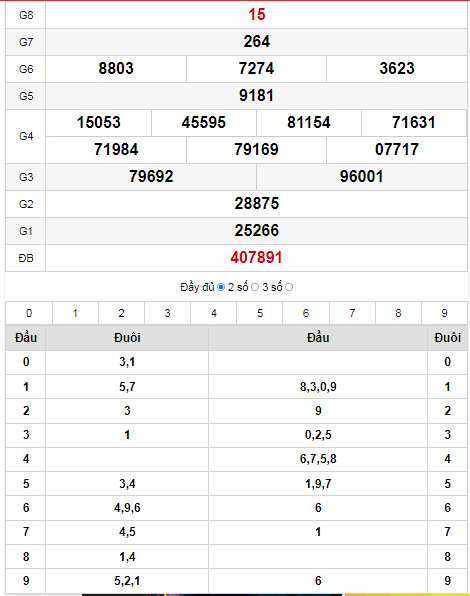Click G4 prize number 71984
Screen dimensions: 470x596
pos(116,150)
